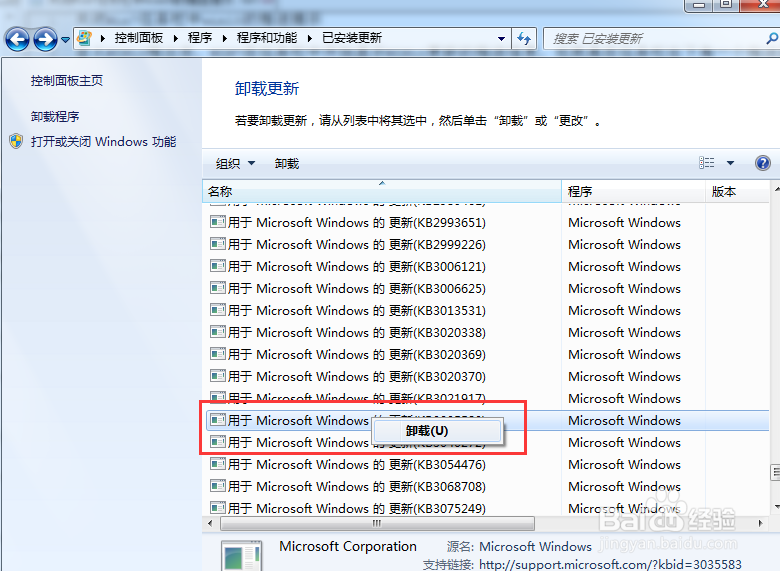Select update KB2999226 row
The image size is (780, 571).
(487, 244)
